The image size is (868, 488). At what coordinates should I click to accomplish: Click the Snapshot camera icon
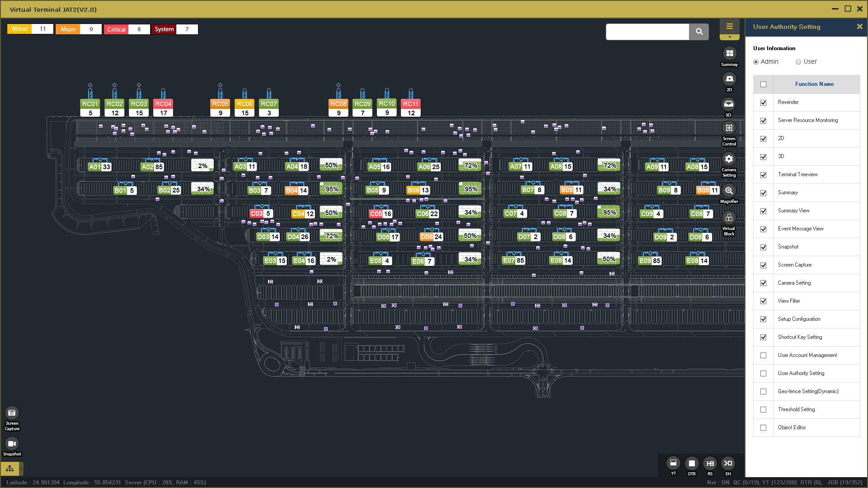point(12,444)
